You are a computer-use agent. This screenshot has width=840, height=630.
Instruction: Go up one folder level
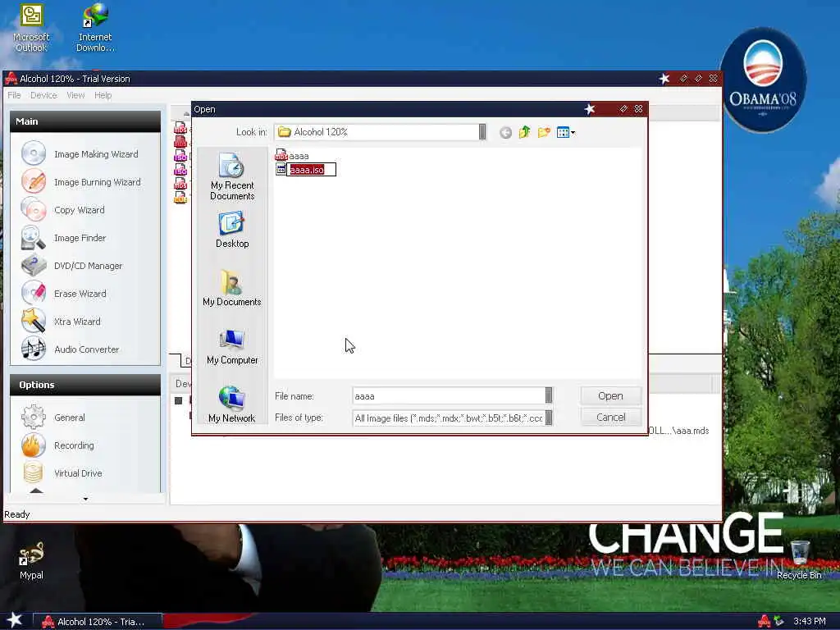524,132
